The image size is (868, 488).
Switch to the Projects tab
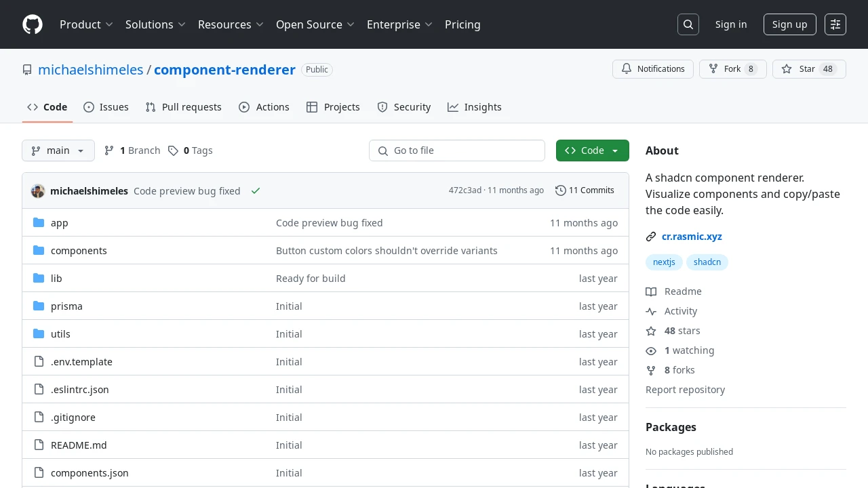click(333, 107)
